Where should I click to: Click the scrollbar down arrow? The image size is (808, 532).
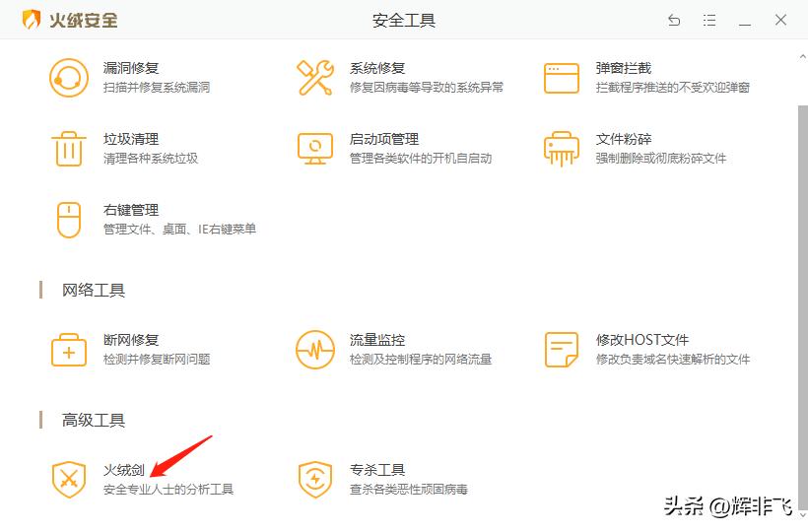tap(803, 515)
